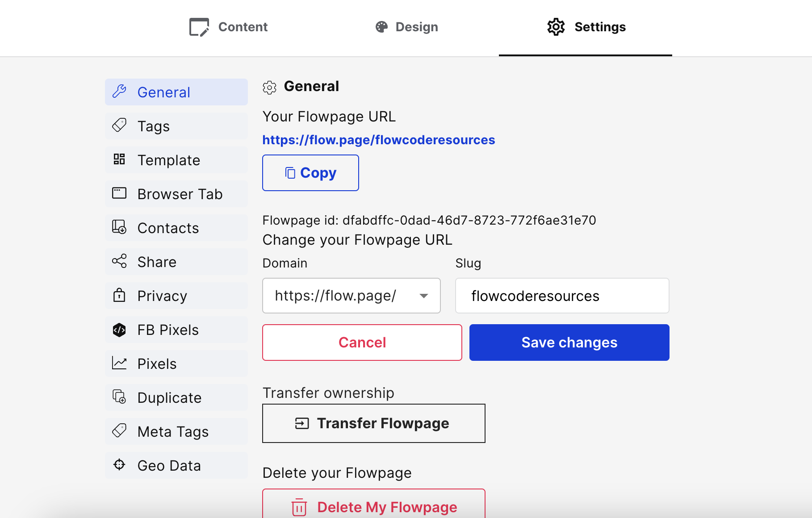Open the Meta Tags section

(176, 431)
